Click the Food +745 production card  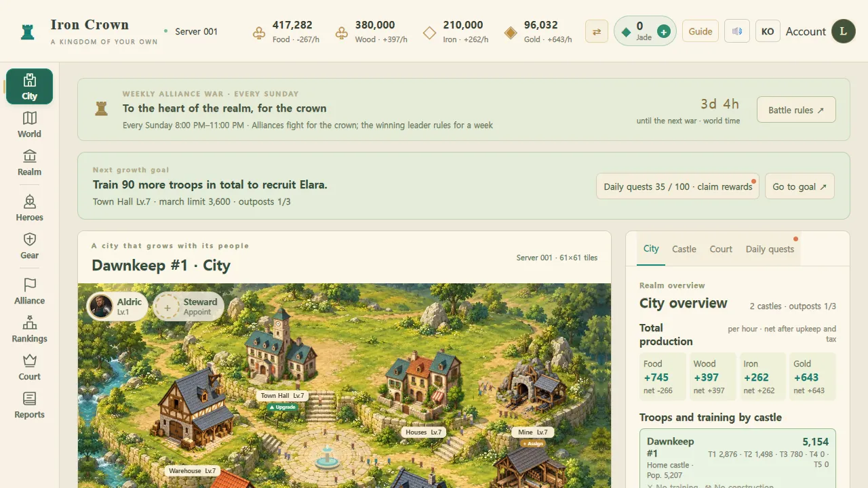pos(663,377)
